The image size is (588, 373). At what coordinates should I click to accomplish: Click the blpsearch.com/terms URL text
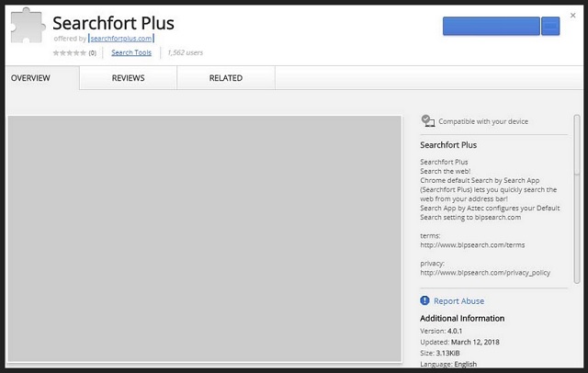[x=472, y=244]
